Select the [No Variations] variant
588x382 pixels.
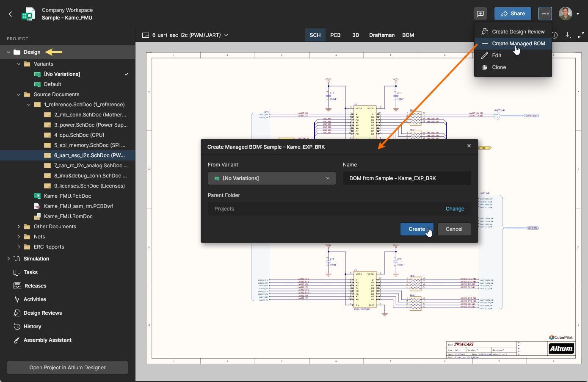pyautogui.click(x=62, y=74)
